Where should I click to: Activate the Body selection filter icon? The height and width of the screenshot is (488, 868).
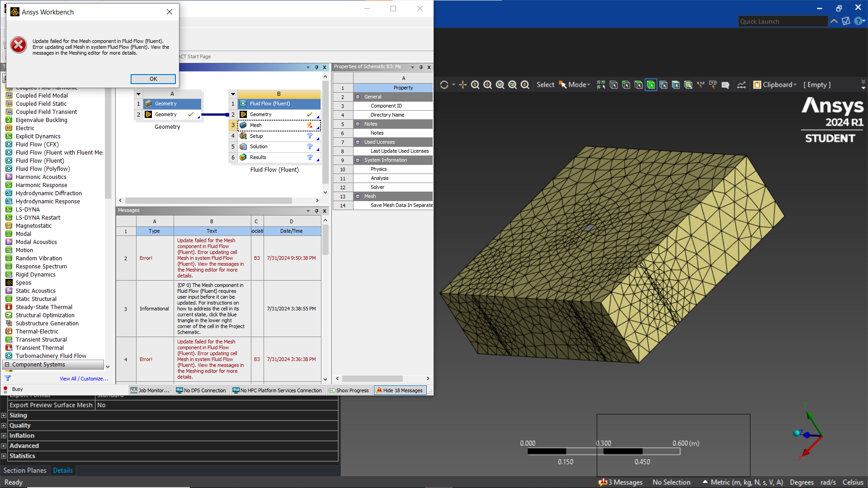[x=651, y=85]
